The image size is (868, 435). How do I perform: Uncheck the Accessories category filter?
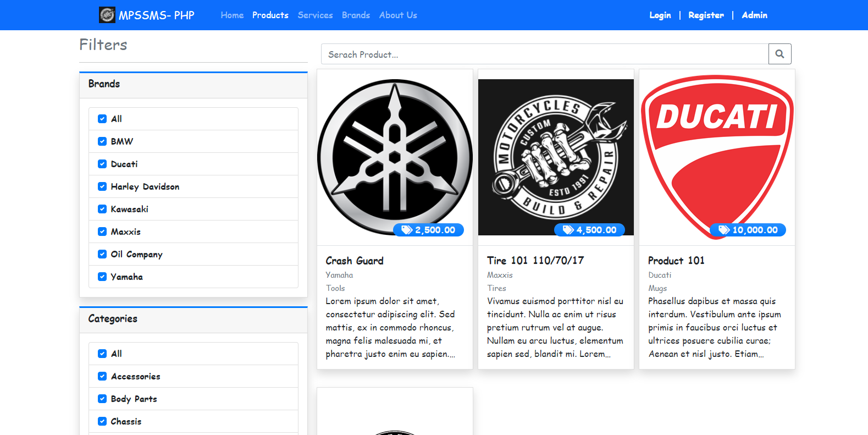point(102,376)
